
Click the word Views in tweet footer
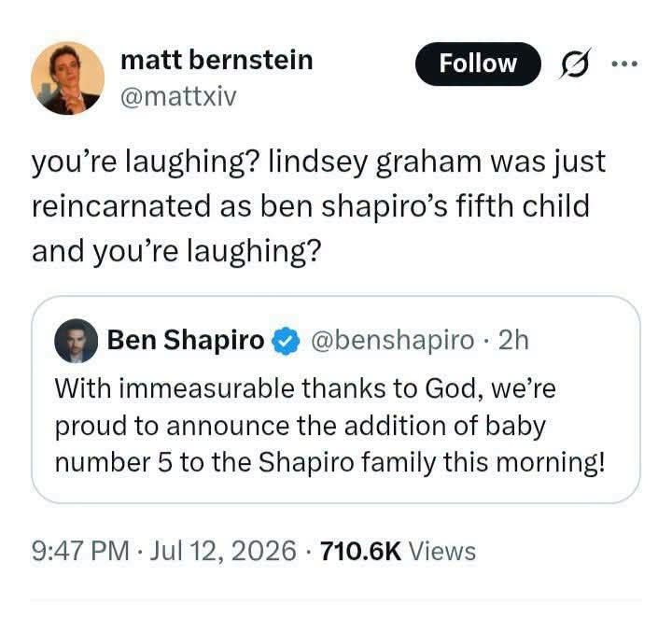point(442,551)
